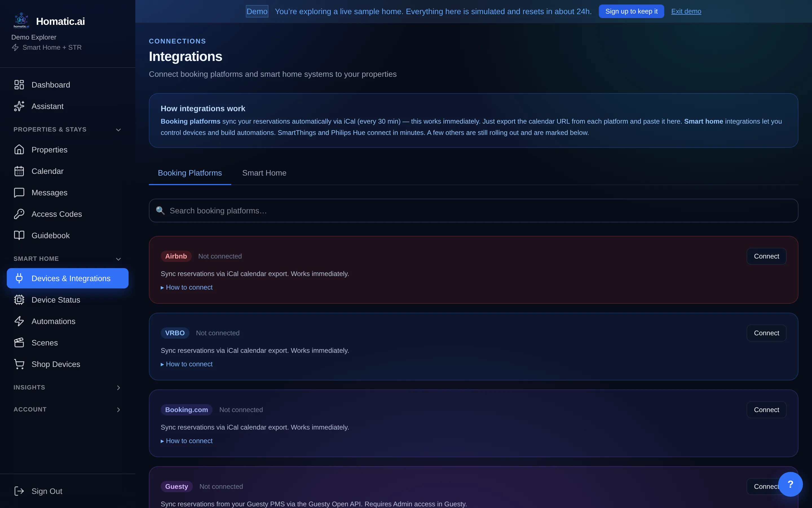Image resolution: width=812 pixels, height=508 pixels.
Task: Click the Properties house icon
Action: point(19,150)
